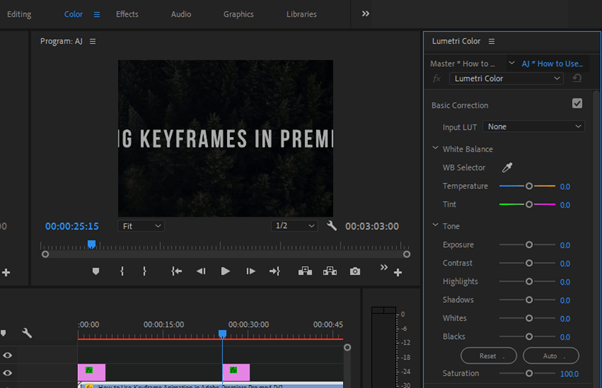Select the Master * How to clip tab

point(462,64)
